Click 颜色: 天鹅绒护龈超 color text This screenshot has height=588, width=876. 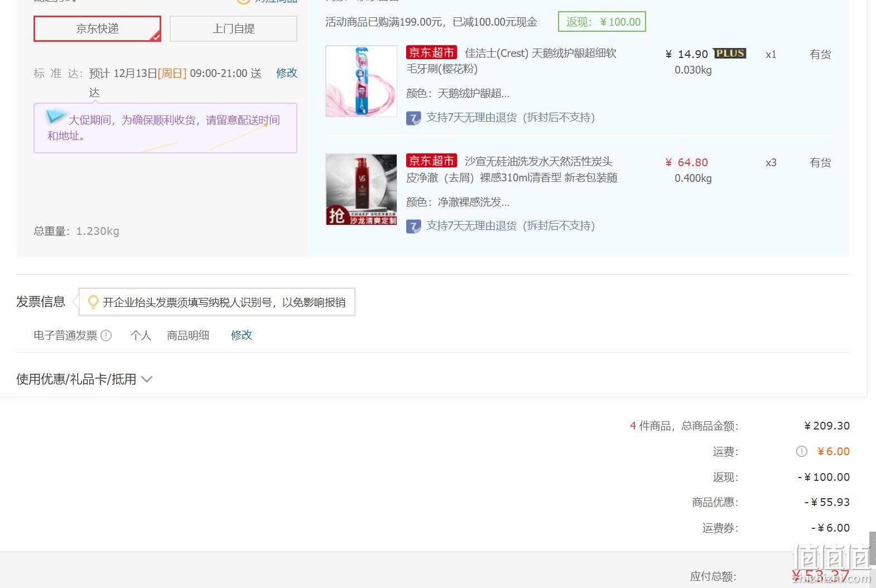(x=458, y=93)
